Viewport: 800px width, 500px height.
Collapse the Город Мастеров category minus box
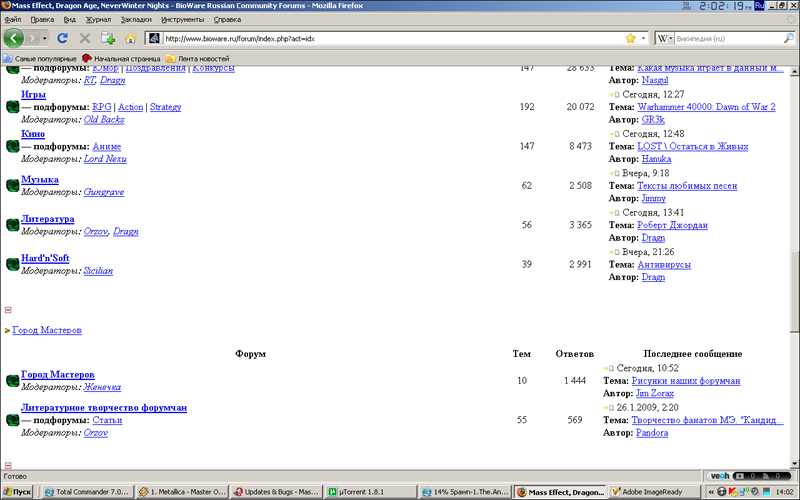point(8,465)
